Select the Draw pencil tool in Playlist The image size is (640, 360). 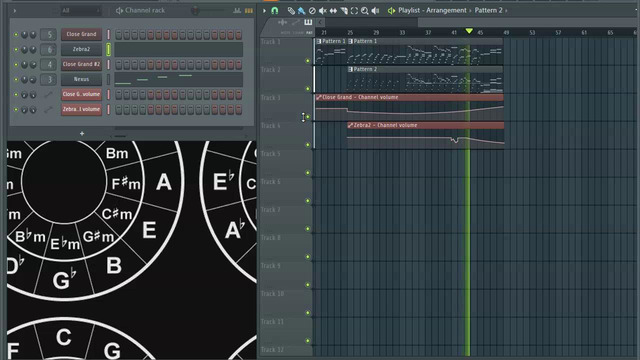pyautogui.click(x=291, y=11)
